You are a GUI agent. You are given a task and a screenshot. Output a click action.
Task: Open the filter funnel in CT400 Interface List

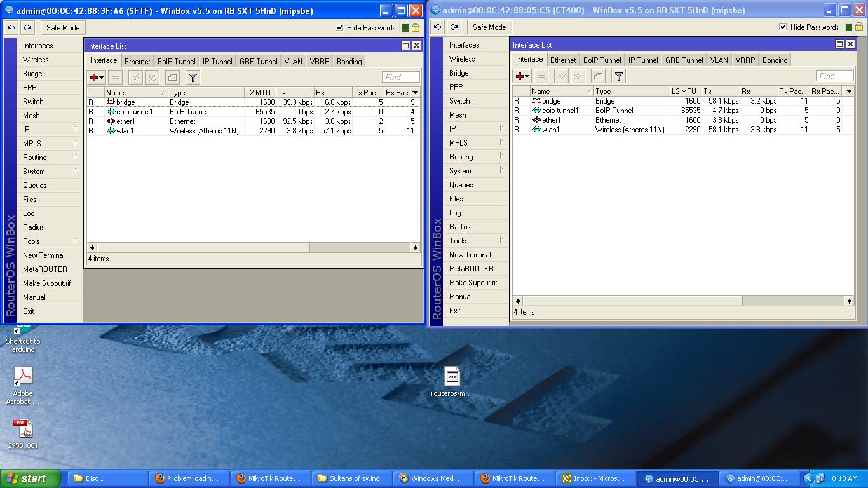[619, 76]
